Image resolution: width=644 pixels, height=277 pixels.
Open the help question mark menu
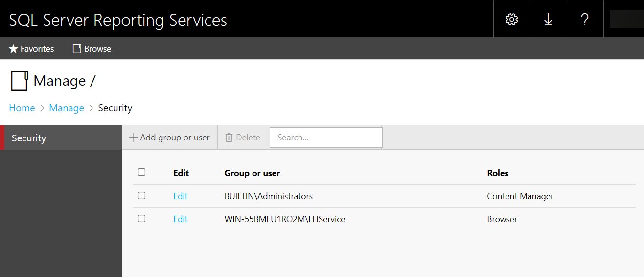pyautogui.click(x=585, y=19)
